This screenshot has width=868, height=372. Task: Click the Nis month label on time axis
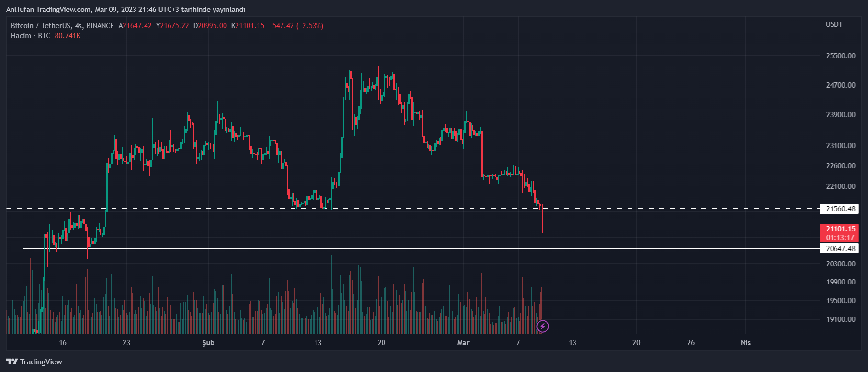click(x=745, y=343)
